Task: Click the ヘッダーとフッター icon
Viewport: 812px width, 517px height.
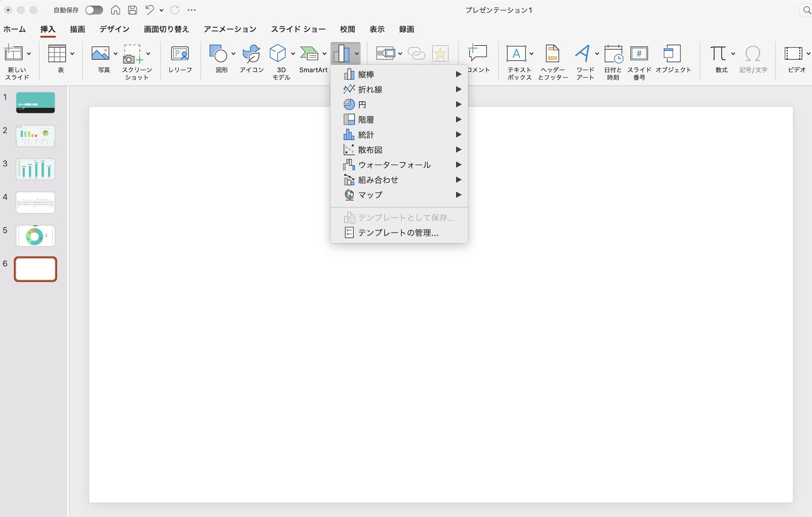Action: click(552, 54)
